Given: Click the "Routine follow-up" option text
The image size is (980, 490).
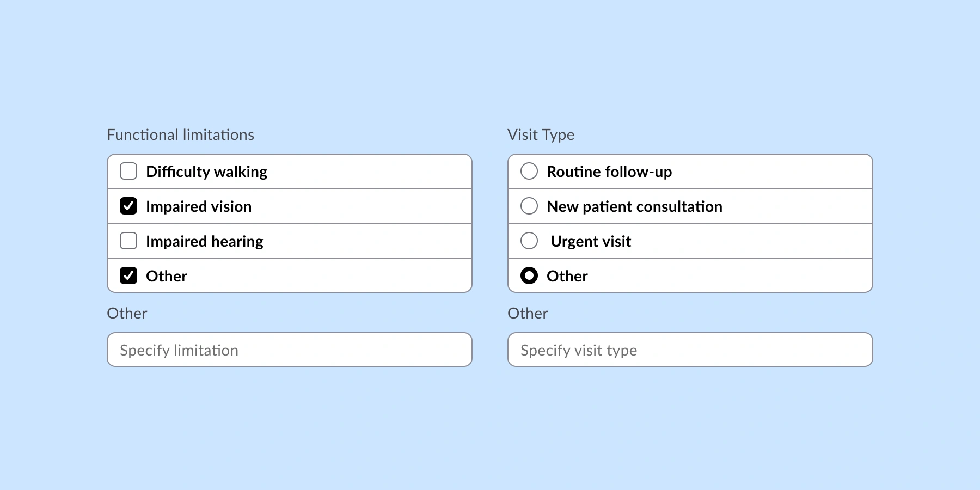Looking at the screenshot, I should [x=609, y=171].
